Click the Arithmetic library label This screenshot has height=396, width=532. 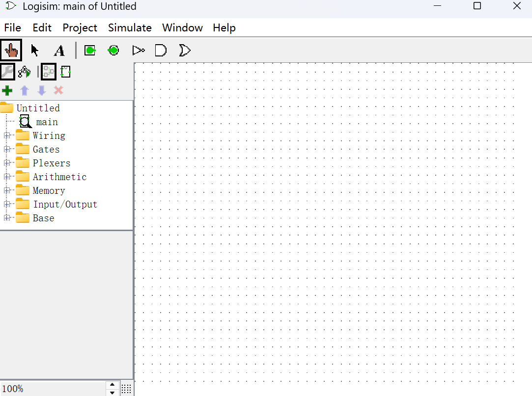59,177
